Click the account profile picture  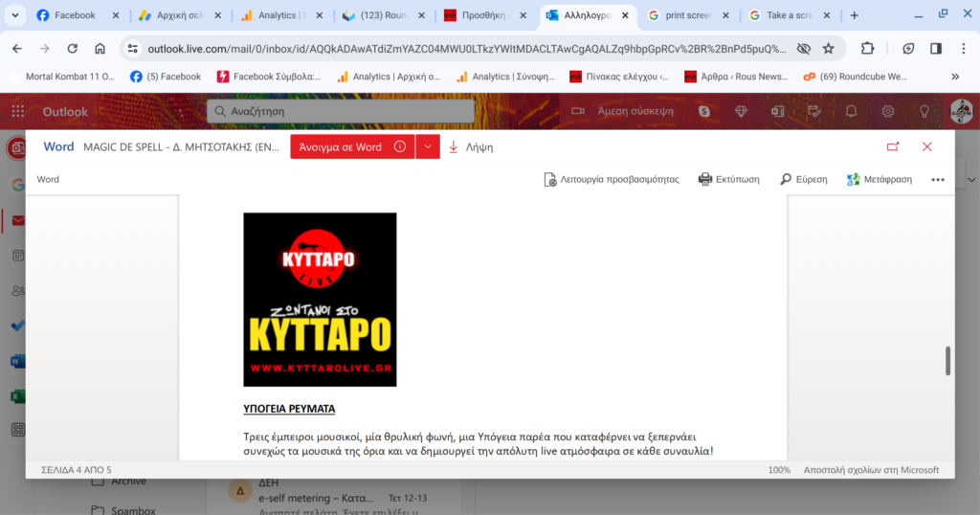961,111
